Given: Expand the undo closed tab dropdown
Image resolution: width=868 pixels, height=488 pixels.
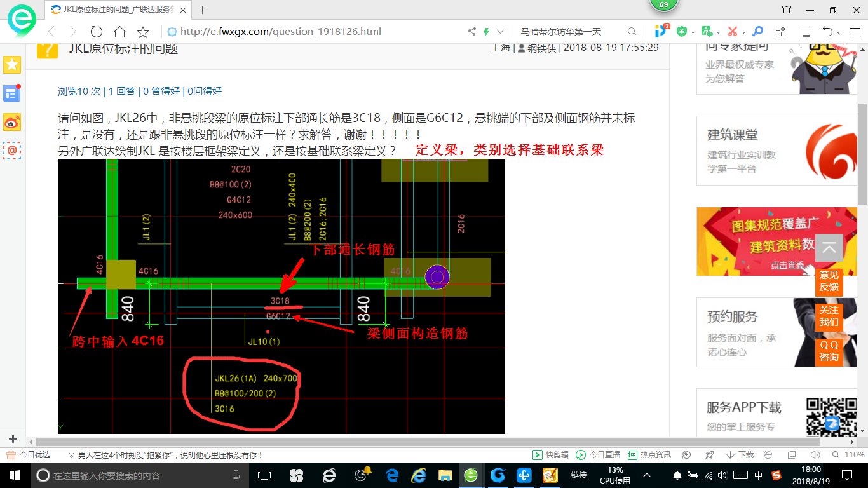Looking at the screenshot, I should coord(839,32).
